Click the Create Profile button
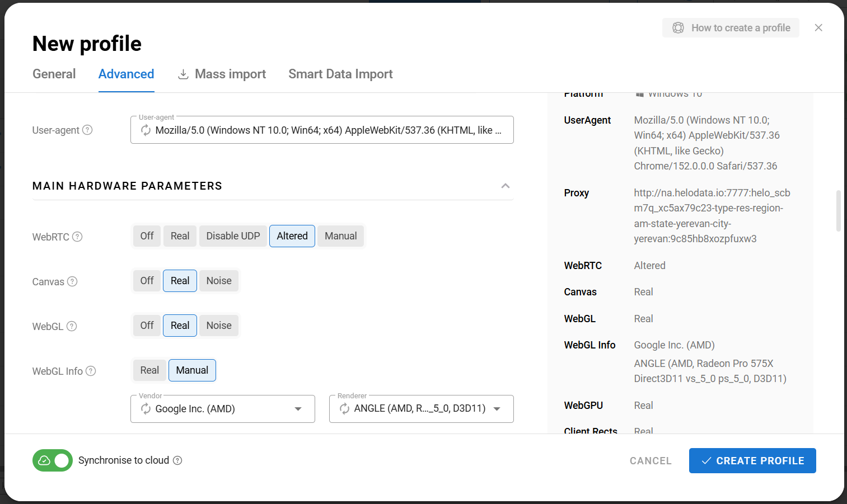This screenshot has height=504, width=847. [x=752, y=460]
